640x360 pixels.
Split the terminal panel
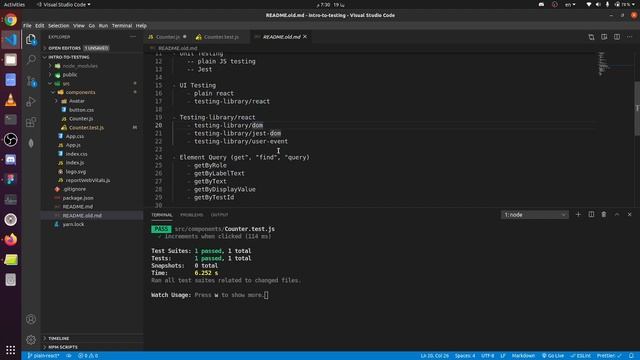(591, 214)
